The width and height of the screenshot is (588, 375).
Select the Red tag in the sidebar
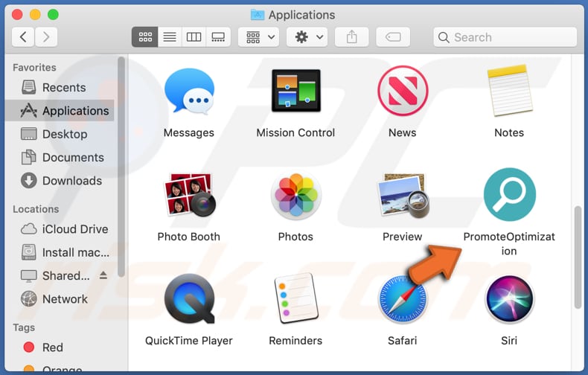coord(60,347)
